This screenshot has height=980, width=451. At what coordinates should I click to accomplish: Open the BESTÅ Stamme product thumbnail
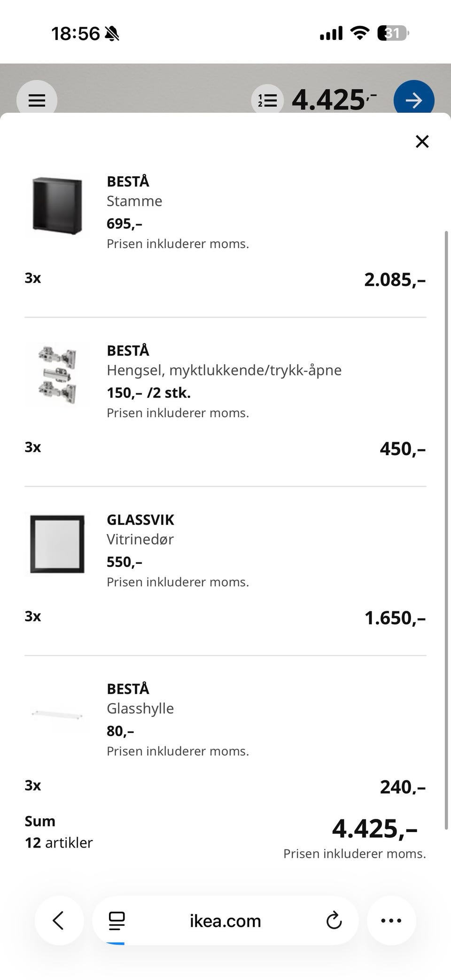click(x=57, y=206)
